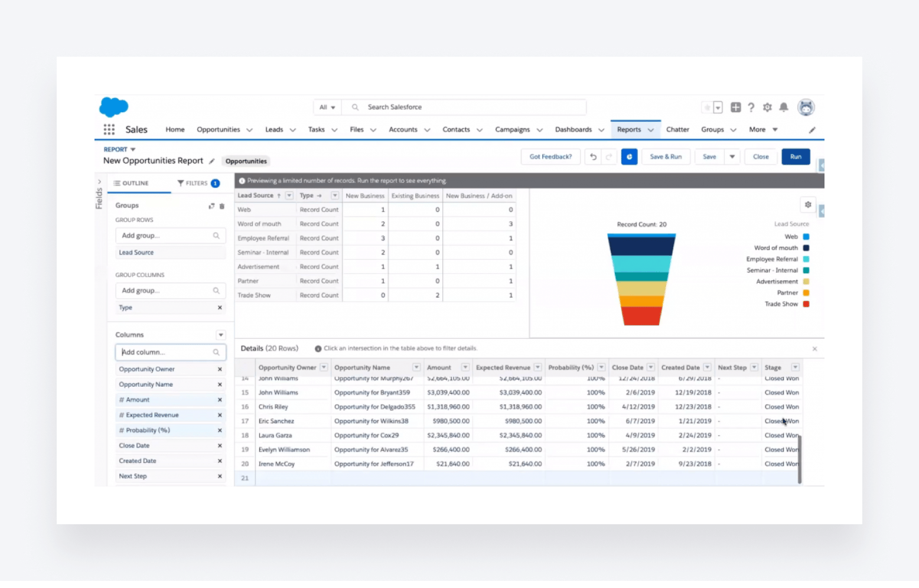Open the Save options dropdown arrow
Viewport: 919px width, 588px height.
[x=732, y=157]
